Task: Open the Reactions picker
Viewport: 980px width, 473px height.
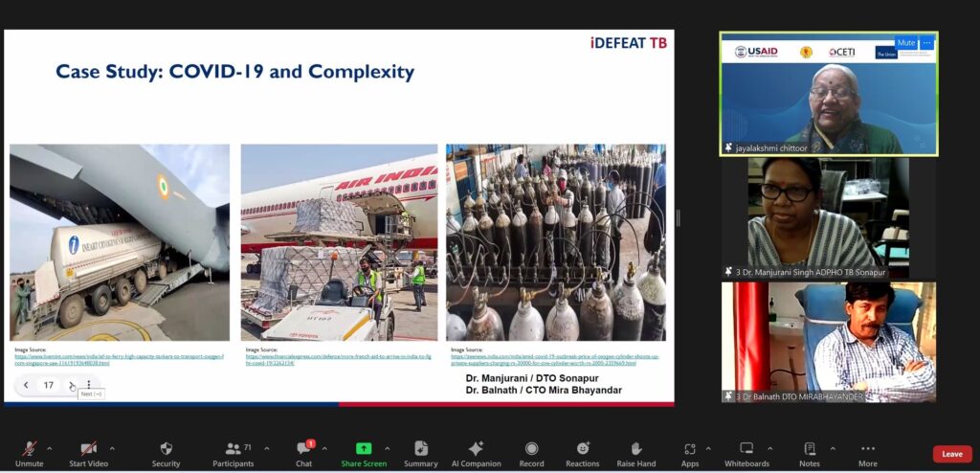Action: pos(582,453)
